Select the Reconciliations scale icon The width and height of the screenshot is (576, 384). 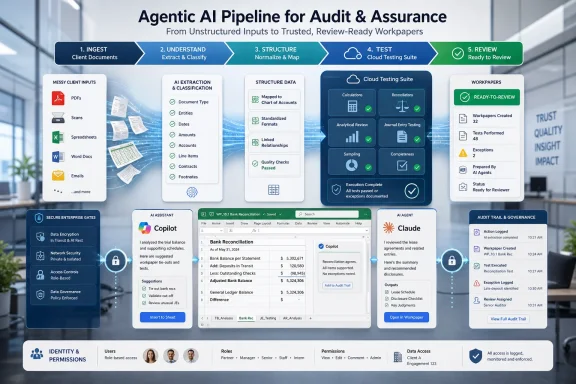coord(402,107)
